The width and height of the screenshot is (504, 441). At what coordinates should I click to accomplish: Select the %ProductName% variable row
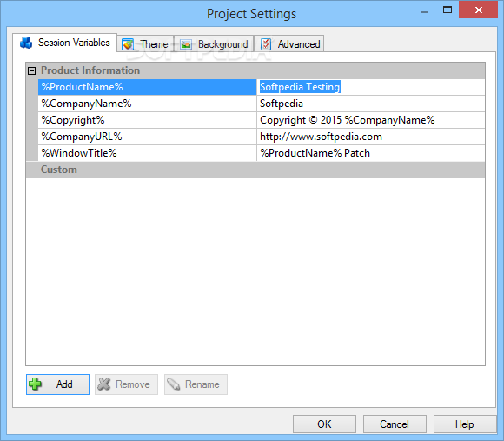click(x=147, y=87)
